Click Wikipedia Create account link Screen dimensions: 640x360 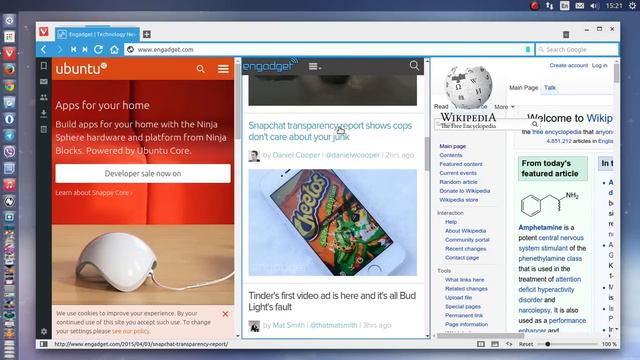[x=569, y=65]
